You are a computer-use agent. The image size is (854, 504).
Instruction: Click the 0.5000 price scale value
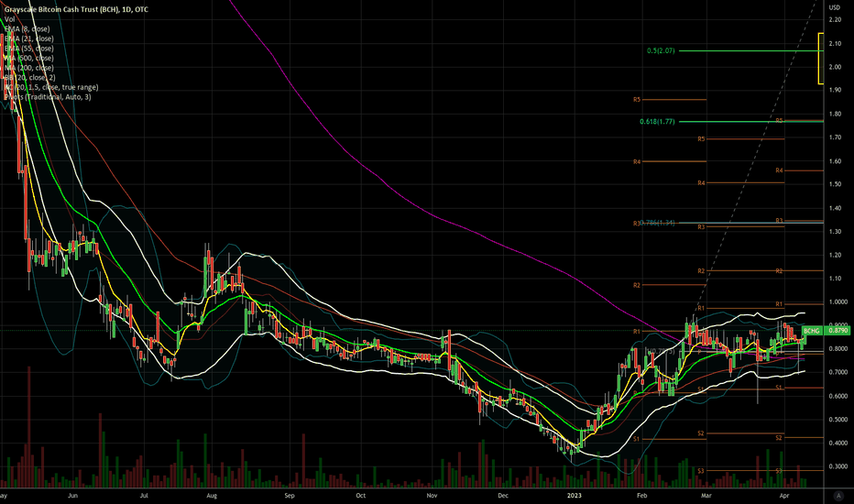pos(838,420)
